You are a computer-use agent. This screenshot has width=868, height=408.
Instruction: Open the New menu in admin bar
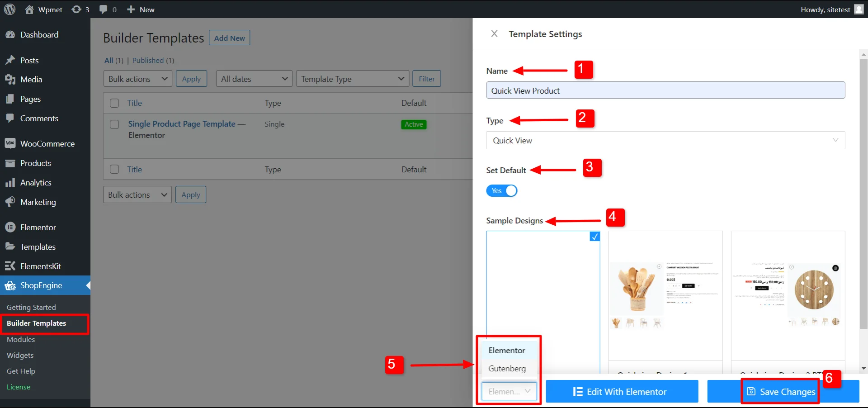(140, 9)
